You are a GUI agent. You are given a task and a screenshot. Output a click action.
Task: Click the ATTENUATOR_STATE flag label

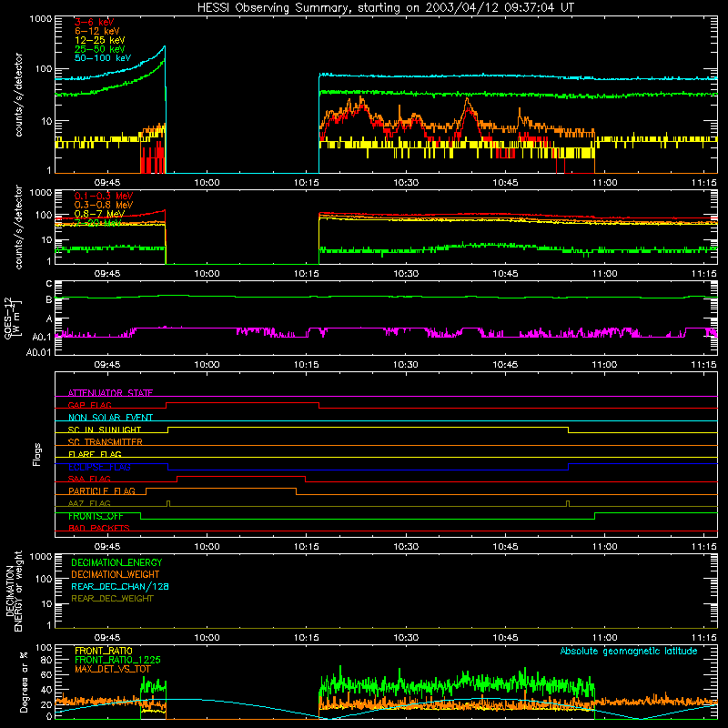click(110, 393)
